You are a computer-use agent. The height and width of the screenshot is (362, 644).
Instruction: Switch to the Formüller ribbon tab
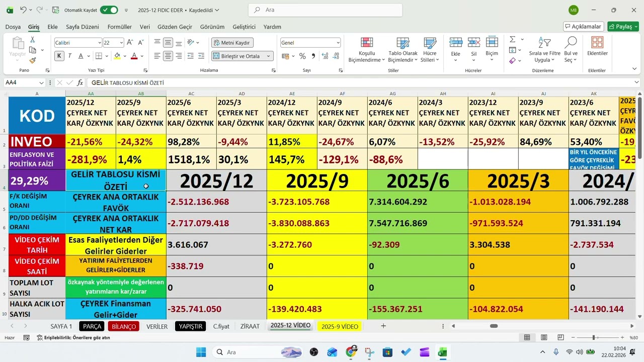[x=120, y=27]
